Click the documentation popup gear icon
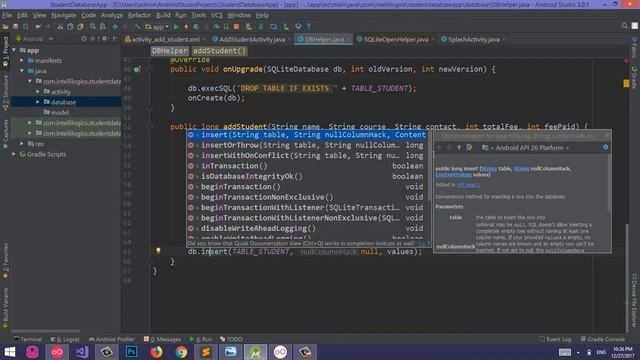The height and width of the screenshot is (360, 640). (606, 147)
